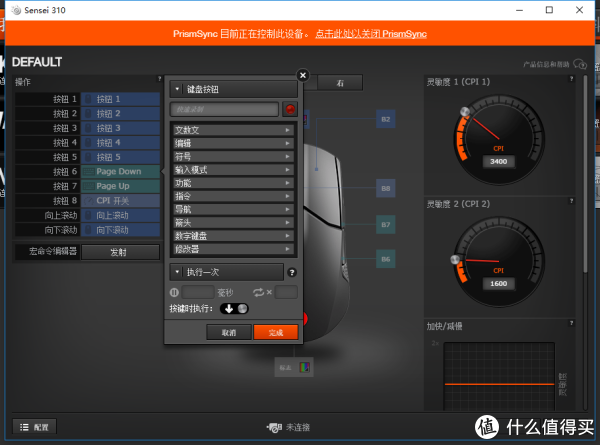Screen dimensions: 600x445
Task: Click the 毫秒 delay input field
Action: [198, 293]
